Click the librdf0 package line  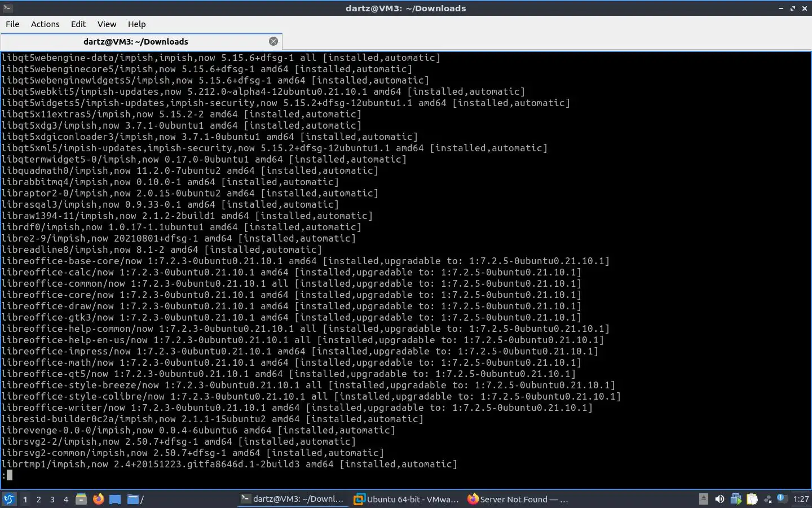click(182, 227)
